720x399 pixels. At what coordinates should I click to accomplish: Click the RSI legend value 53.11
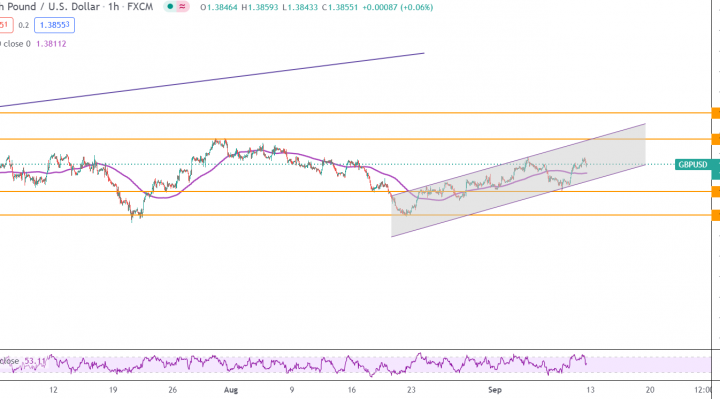[35, 361]
